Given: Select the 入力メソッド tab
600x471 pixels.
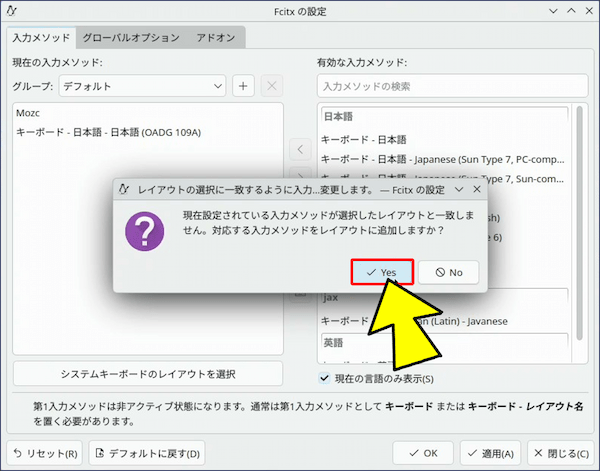Looking at the screenshot, I should click(x=41, y=37).
